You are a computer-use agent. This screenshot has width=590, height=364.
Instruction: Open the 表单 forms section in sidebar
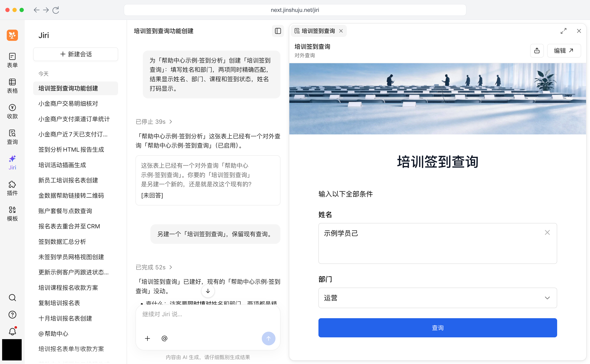(x=12, y=60)
